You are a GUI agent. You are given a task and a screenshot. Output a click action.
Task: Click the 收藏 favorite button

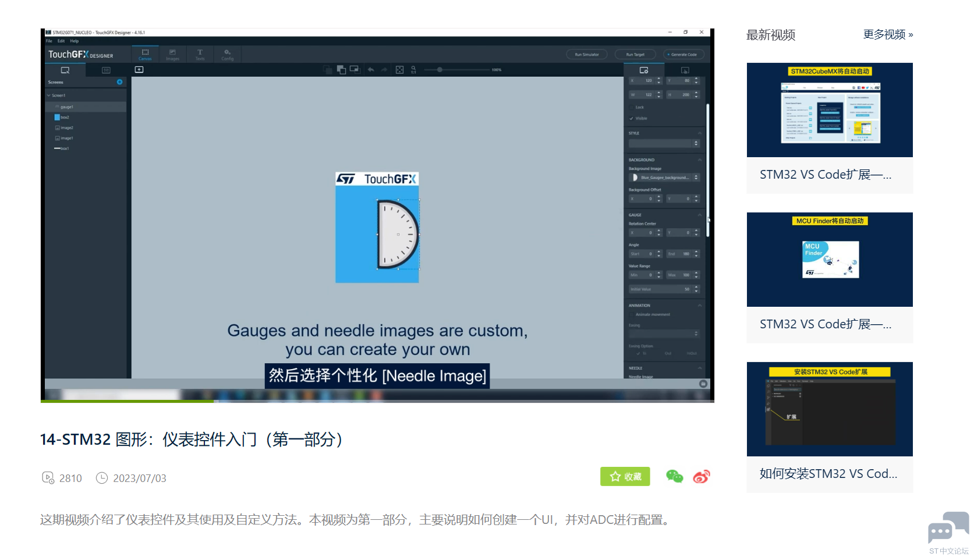[x=625, y=476]
